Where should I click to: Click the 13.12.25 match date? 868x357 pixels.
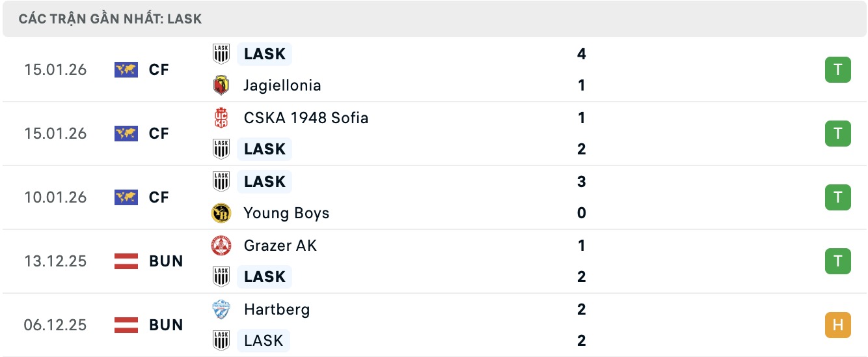tap(55, 261)
